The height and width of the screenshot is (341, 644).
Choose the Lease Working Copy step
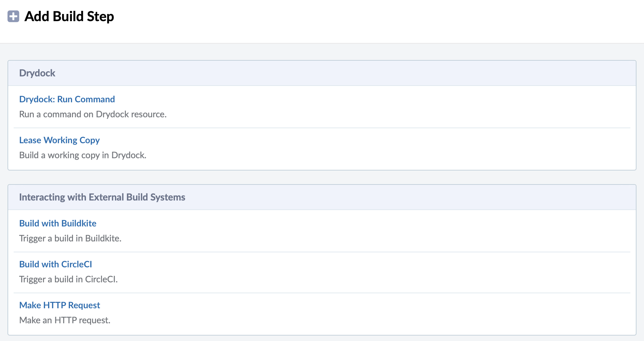point(59,140)
